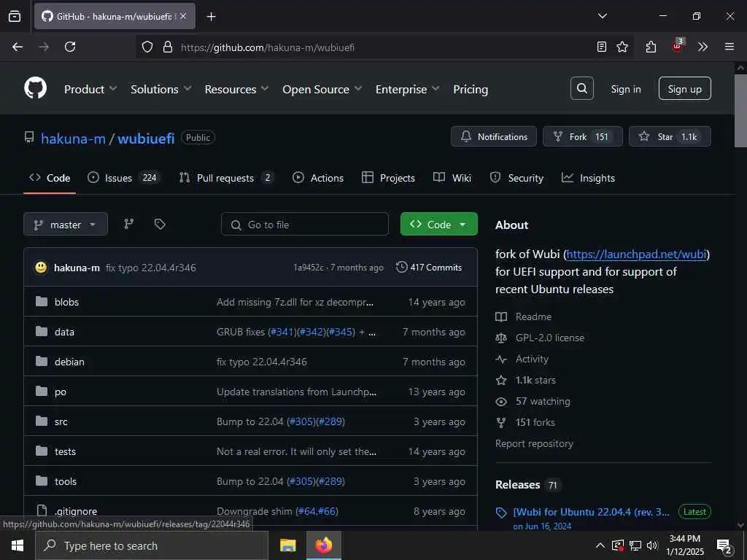The image size is (747, 560).
Task: Star the wubiuefi repository
Action: coord(670,136)
